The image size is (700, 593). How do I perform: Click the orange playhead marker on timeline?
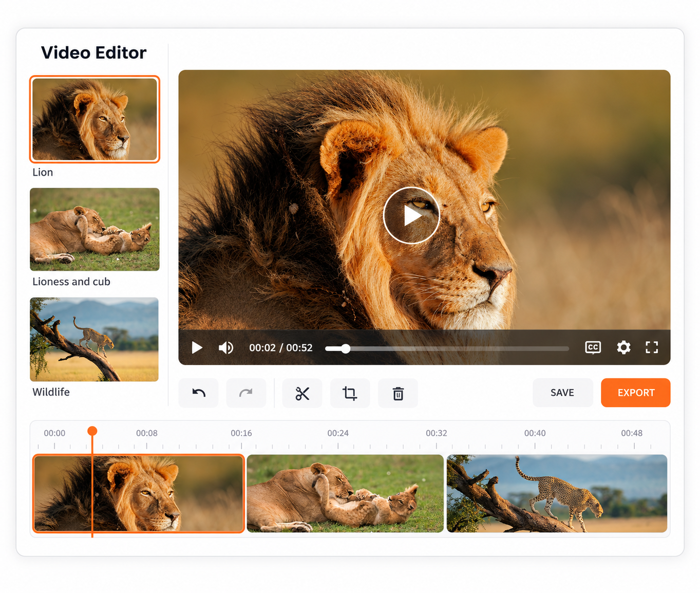tap(92, 431)
